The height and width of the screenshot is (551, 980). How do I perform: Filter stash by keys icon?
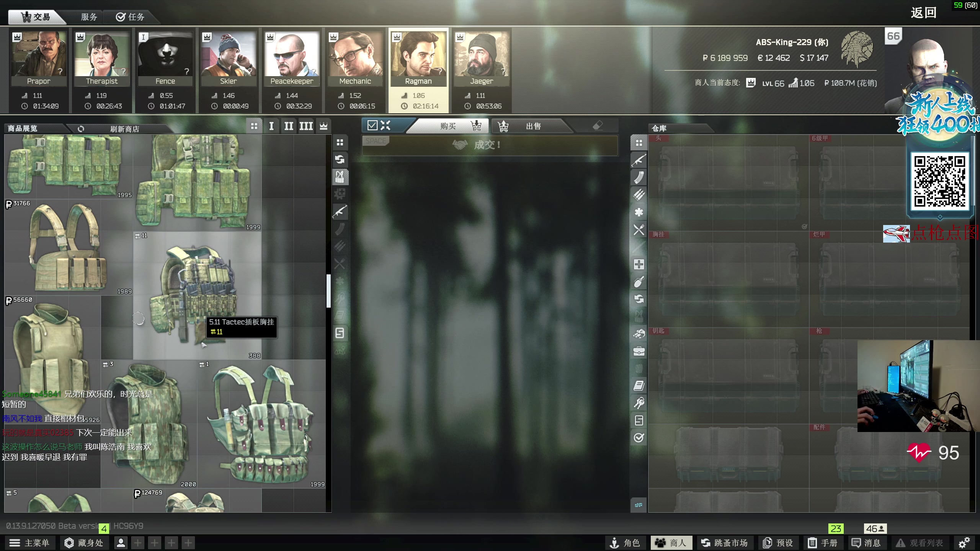(x=639, y=403)
